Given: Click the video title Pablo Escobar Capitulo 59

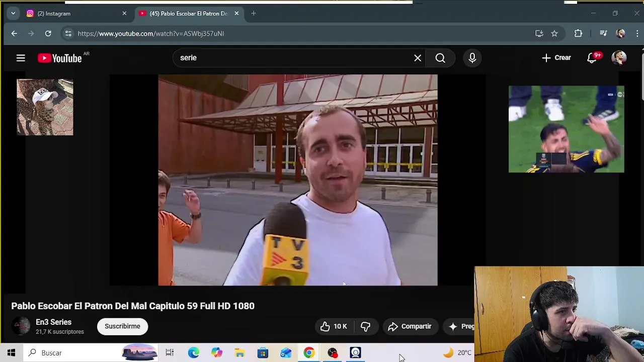Looking at the screenshot, I should pos(133,306).
